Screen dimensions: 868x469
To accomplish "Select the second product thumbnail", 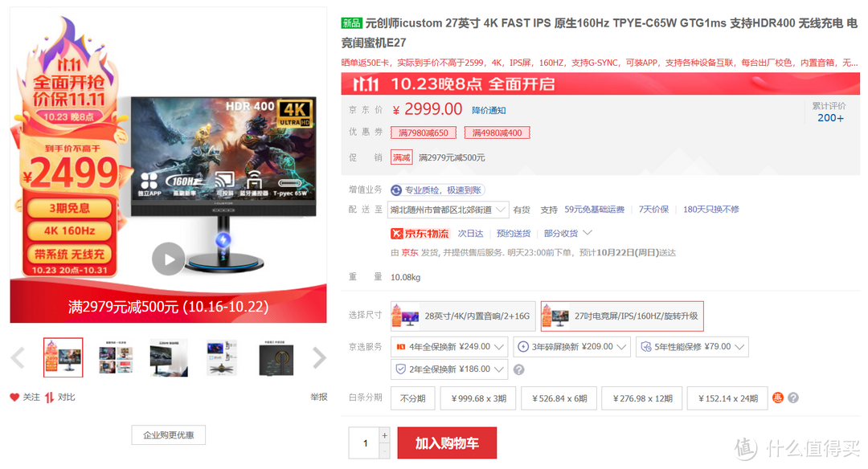I will pyautogui.click(x=116, y=358).
